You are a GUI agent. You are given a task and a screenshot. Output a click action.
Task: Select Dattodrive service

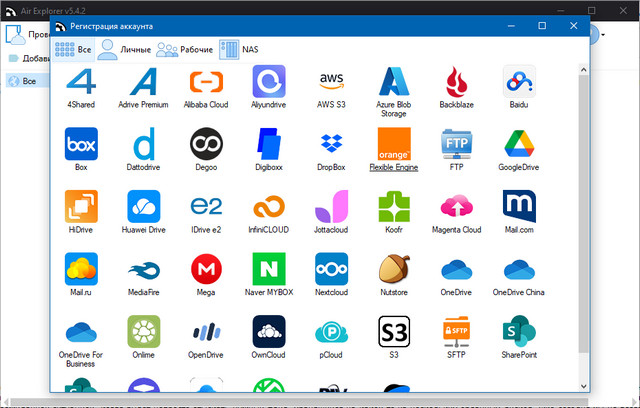tap(143, 144)
